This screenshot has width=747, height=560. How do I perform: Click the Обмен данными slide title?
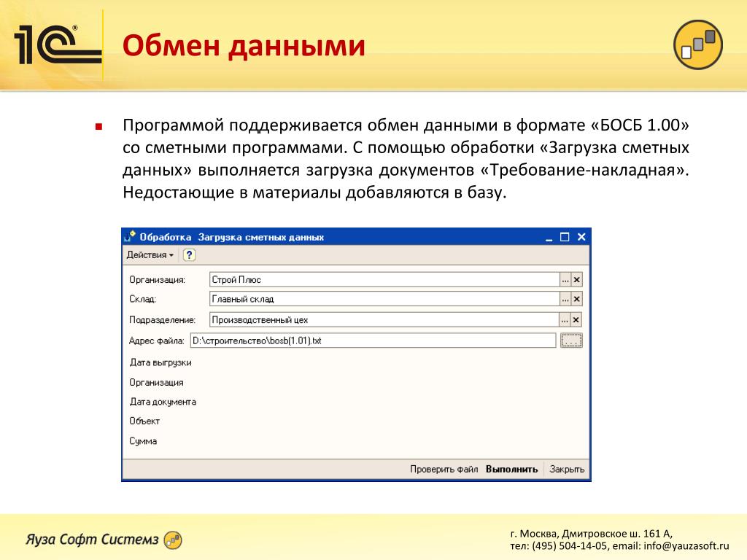point(244,46)
